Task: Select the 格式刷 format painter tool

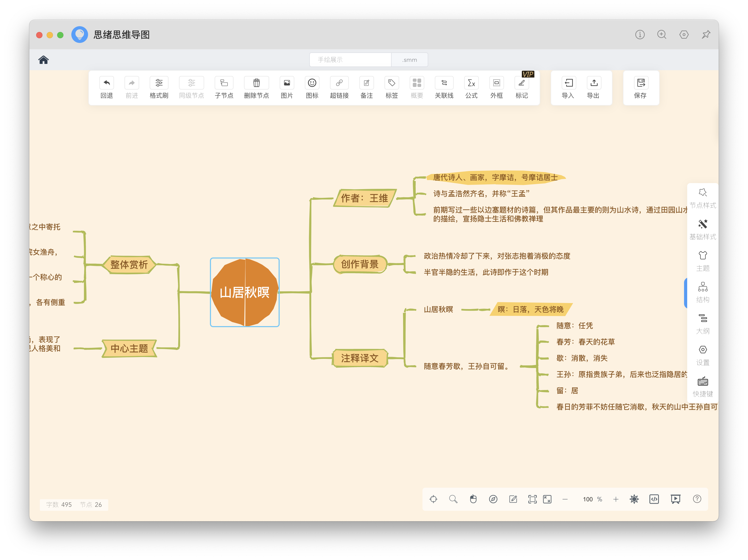Action: (159, 88)
